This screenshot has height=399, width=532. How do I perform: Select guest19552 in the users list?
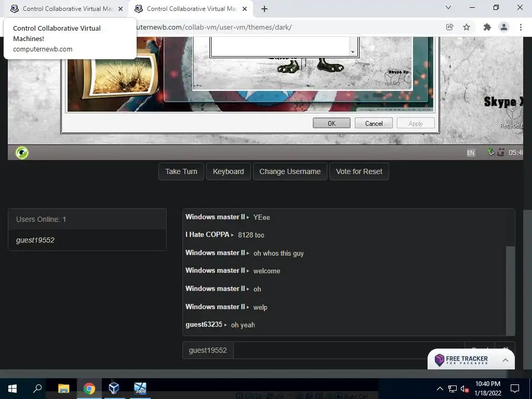pos(87,240)
